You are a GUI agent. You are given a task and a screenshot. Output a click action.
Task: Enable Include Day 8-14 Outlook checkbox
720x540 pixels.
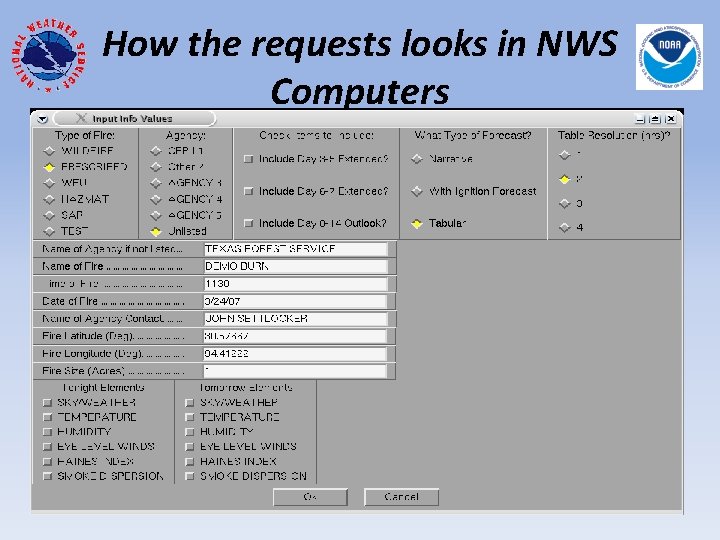[x=248, y=223]
